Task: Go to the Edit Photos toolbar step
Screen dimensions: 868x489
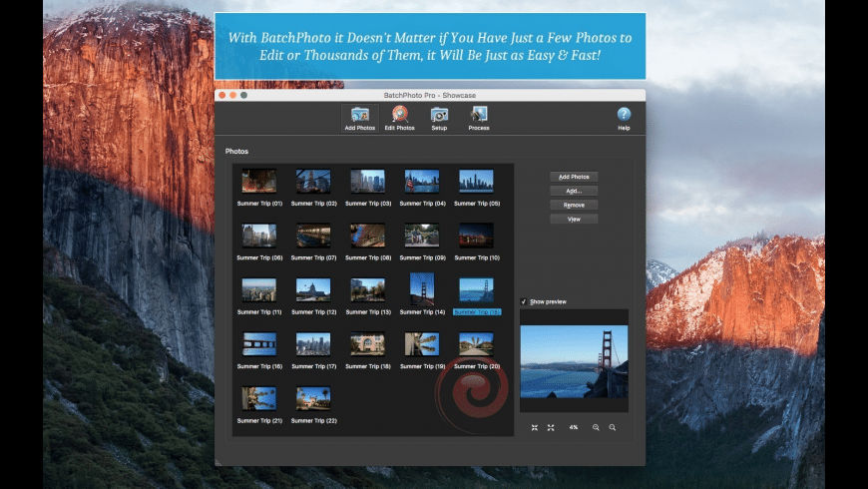Action: click(x=400, y=118)
